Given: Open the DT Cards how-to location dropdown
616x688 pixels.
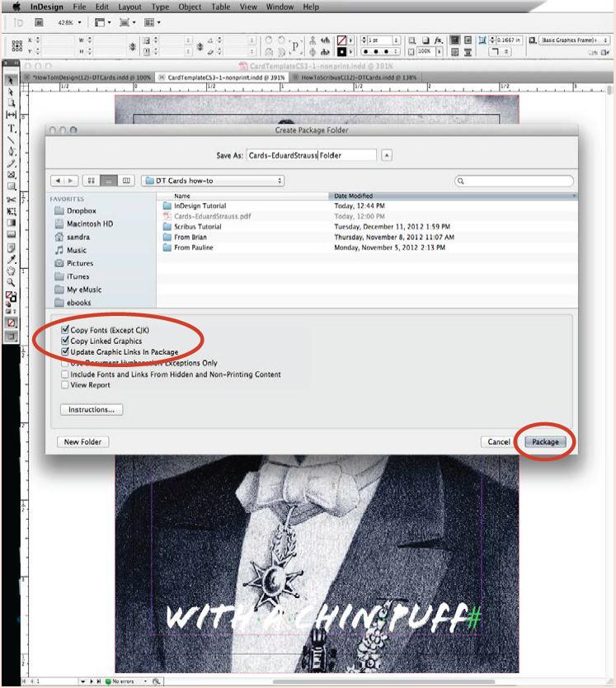Looking at the screenshot, I should click(213, 181).
